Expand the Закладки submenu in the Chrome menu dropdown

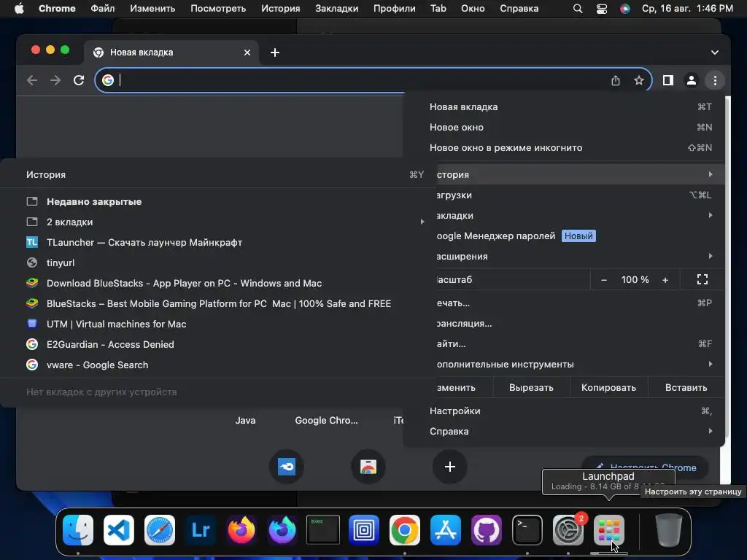pyautogui.click(x=580, y=216)
